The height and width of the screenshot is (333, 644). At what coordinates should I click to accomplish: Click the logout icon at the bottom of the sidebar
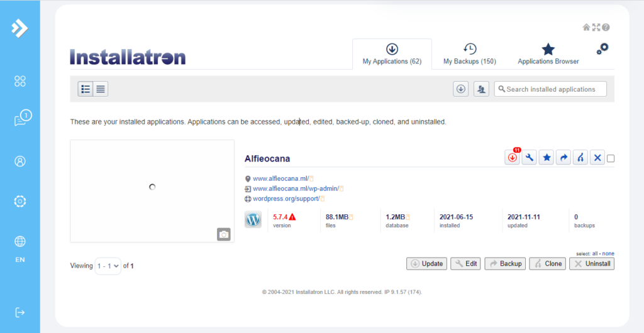19,312
